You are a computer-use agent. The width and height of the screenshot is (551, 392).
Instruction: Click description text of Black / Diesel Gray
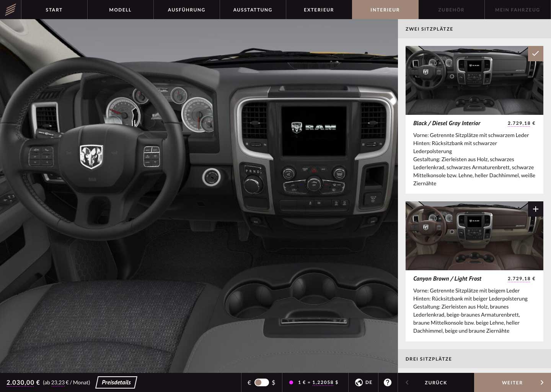pyautogui.click(x=474, y=159)
